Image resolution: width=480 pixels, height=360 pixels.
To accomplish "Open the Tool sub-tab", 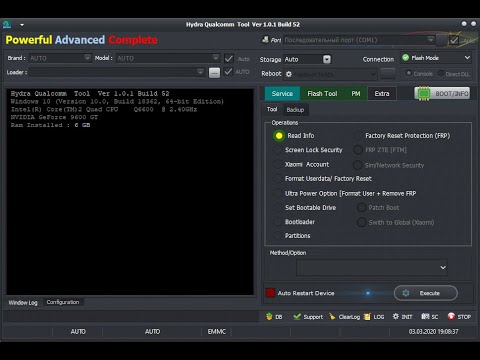I will pyautogui.click(x=272, y=109).
